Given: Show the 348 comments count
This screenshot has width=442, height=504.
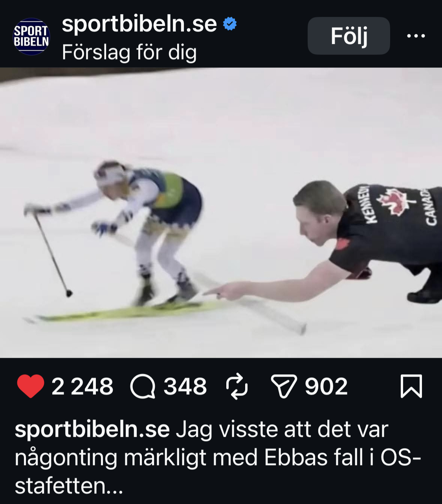Looking at the screenshot, I should [185, 386].
